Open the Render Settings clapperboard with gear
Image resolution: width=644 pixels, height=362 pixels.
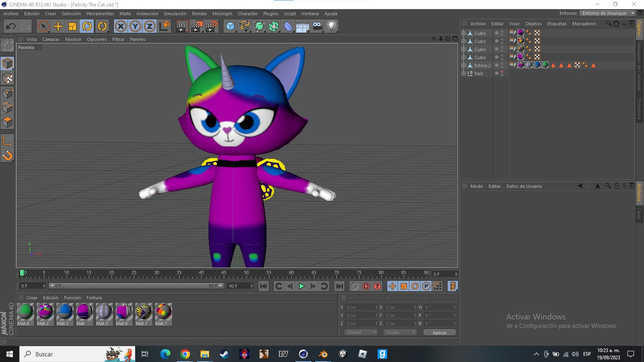[x=211, y=26]
